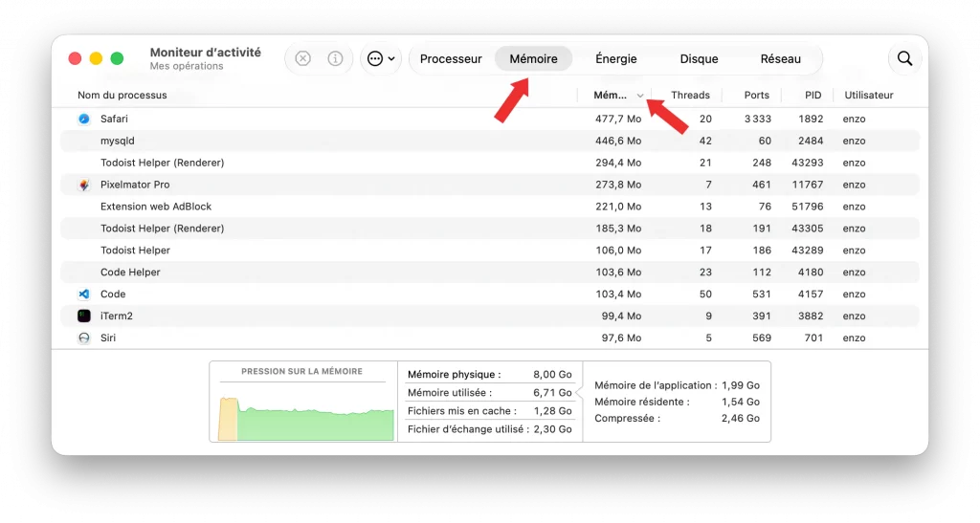The image size is (980, 523).
Task: Select Todoist Helper (Renderer) using 294,4 Mo
Action: coord(490,163)
